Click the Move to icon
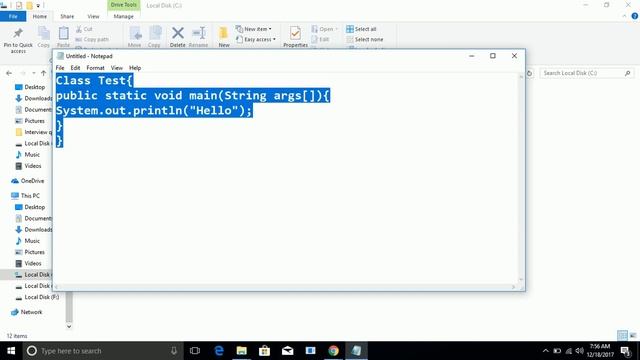640x360 pixels. [x=135, y=33]
